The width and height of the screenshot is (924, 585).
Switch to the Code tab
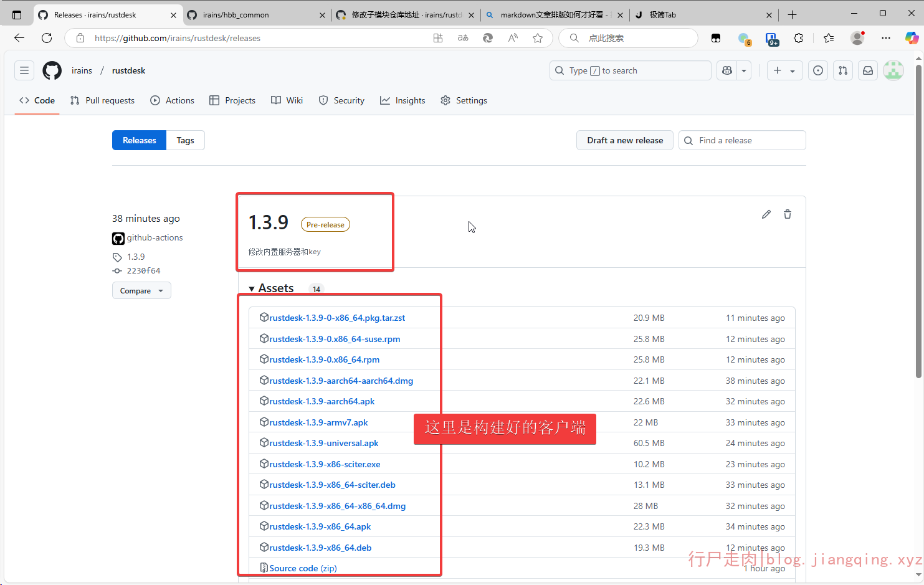37,100
